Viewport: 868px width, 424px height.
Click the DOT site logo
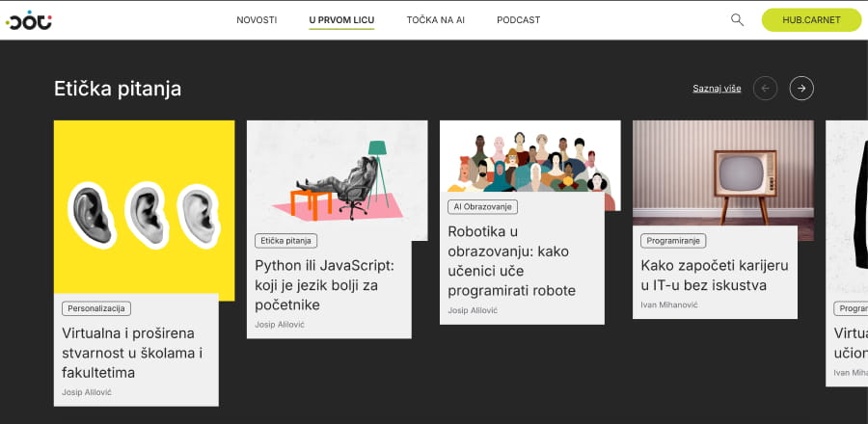click(x=29, y=20)
